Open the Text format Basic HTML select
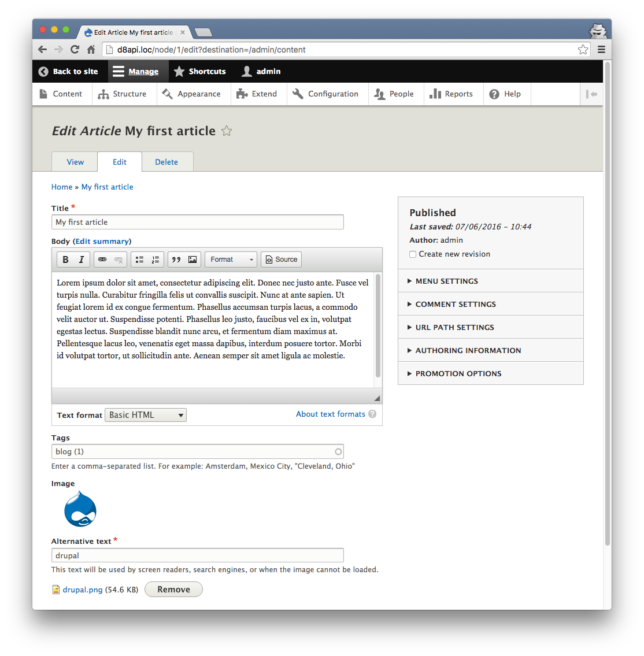 (145, 415)
